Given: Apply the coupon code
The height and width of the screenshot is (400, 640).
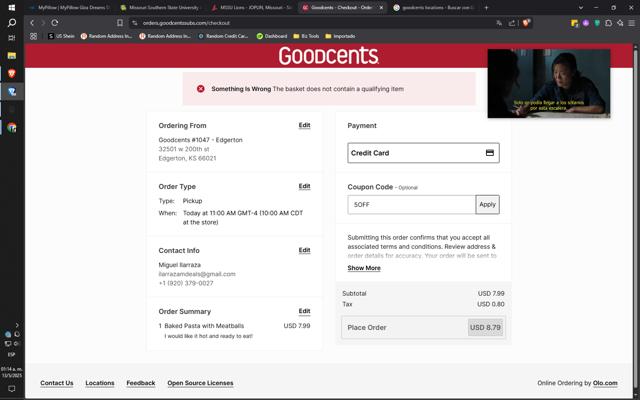Looking at the screenshot, I should point(487,204).
